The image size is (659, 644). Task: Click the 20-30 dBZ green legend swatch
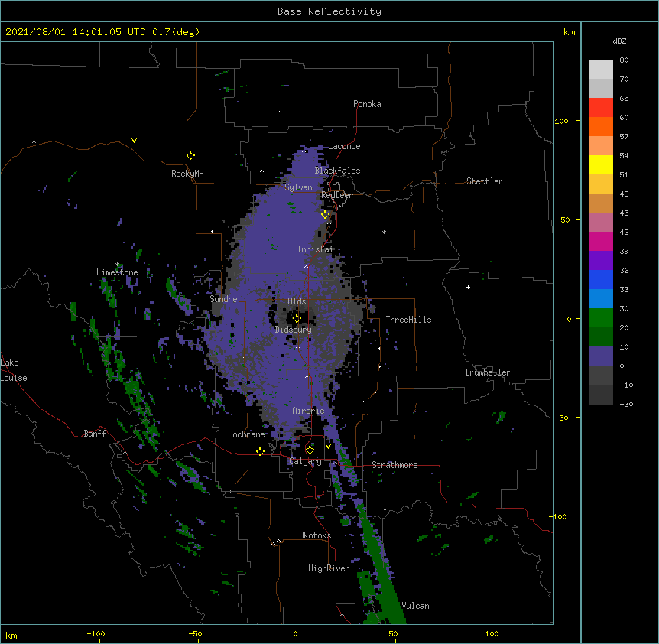pos(601,318)
